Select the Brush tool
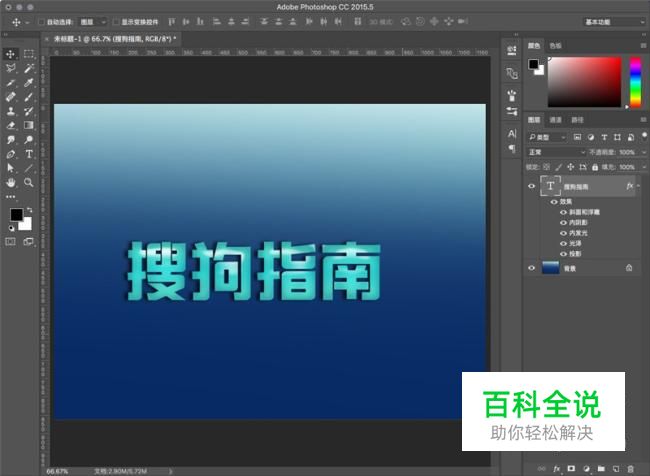Viewport: 650px width, 476px height. click(29, 97)
